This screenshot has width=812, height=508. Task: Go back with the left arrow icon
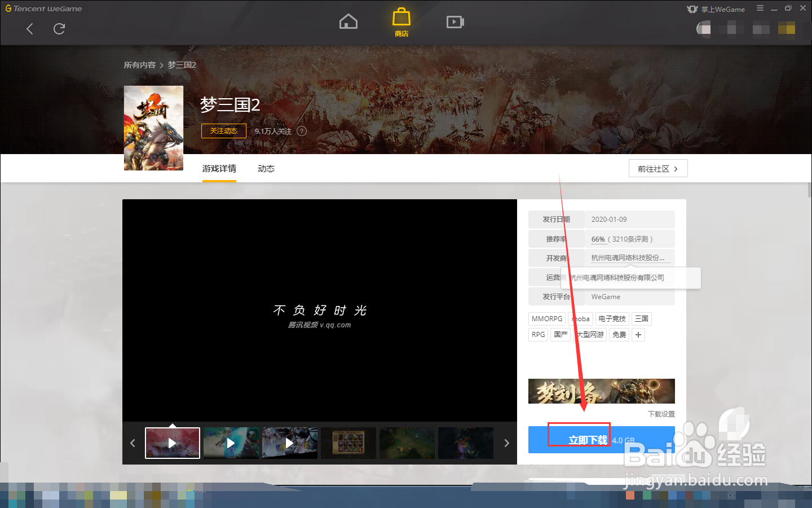[x=30, y=29]
